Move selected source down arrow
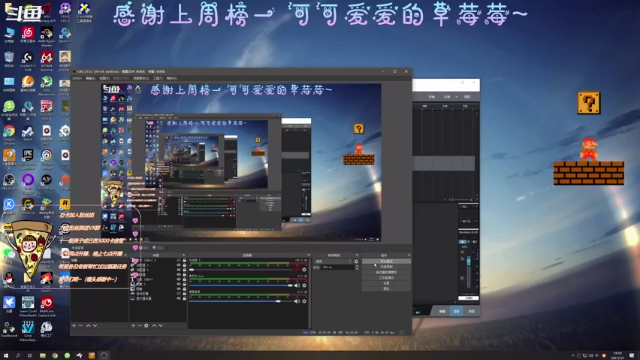Screen dimensions: 640x360 (160, 325)
